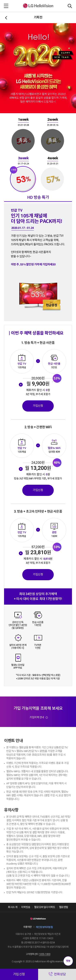
Task: Apply for the 초고속 인터넷 package 가입신청
Action: click(x=38, y=574)
